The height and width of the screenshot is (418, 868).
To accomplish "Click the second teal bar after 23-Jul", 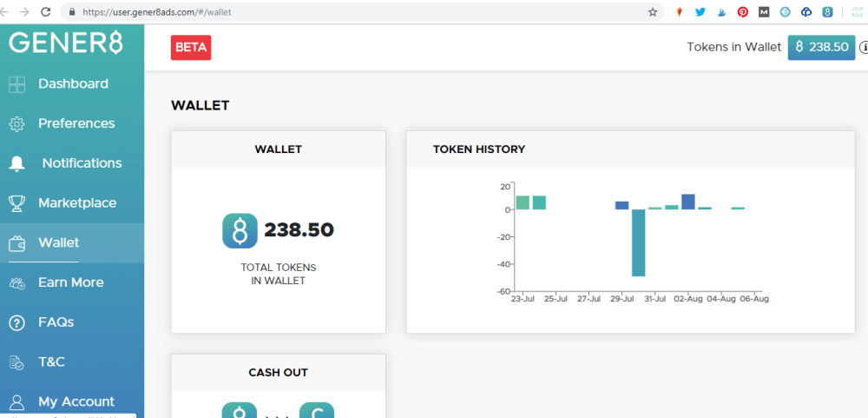I will [x=539, y=202].
